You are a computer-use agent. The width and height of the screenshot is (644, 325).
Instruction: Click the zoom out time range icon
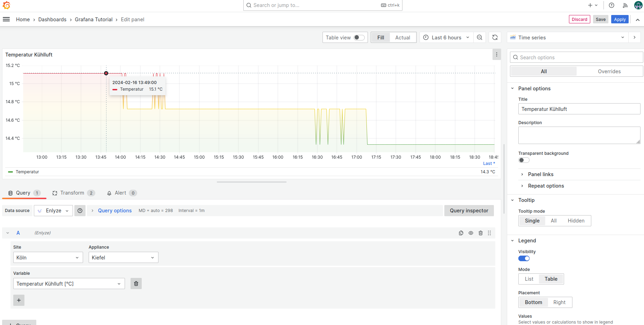click(x=480, y=38)
